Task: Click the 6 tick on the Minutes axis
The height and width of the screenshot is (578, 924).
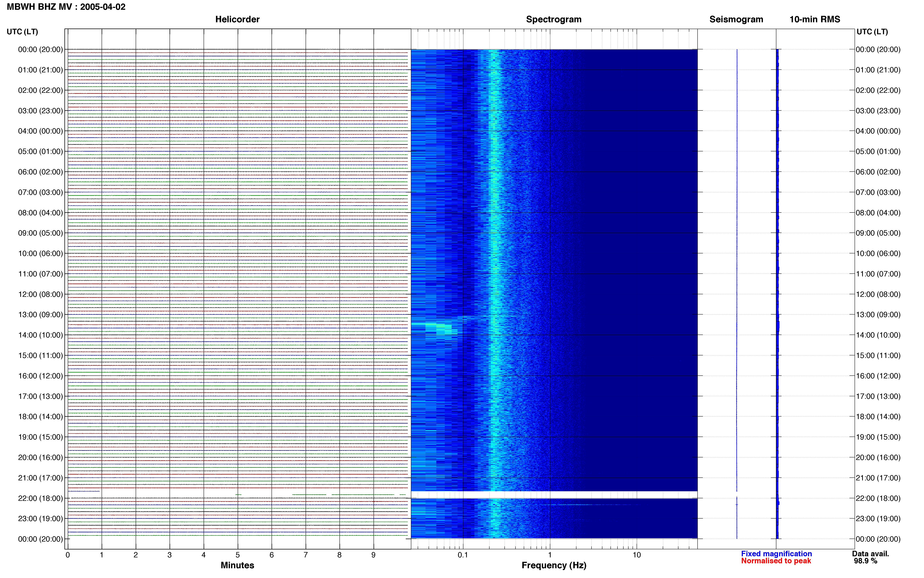Action: 272,555
